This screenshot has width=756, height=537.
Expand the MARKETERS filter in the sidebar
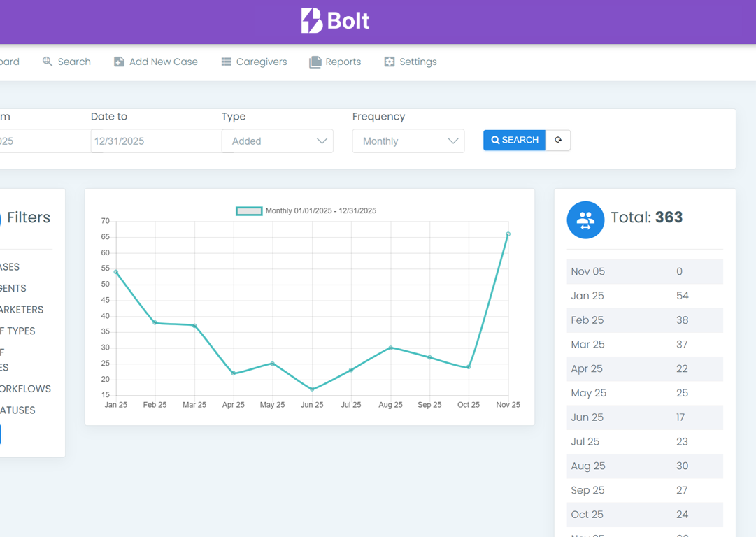coord(22,310)
